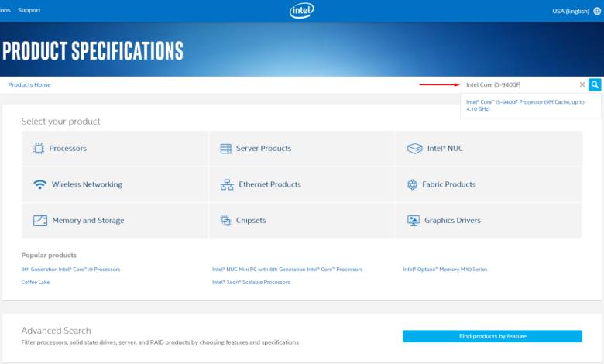Screen dimensions: 604x364
Task: Open the Intel NUC category label
Action: click(x=445, y=148)
